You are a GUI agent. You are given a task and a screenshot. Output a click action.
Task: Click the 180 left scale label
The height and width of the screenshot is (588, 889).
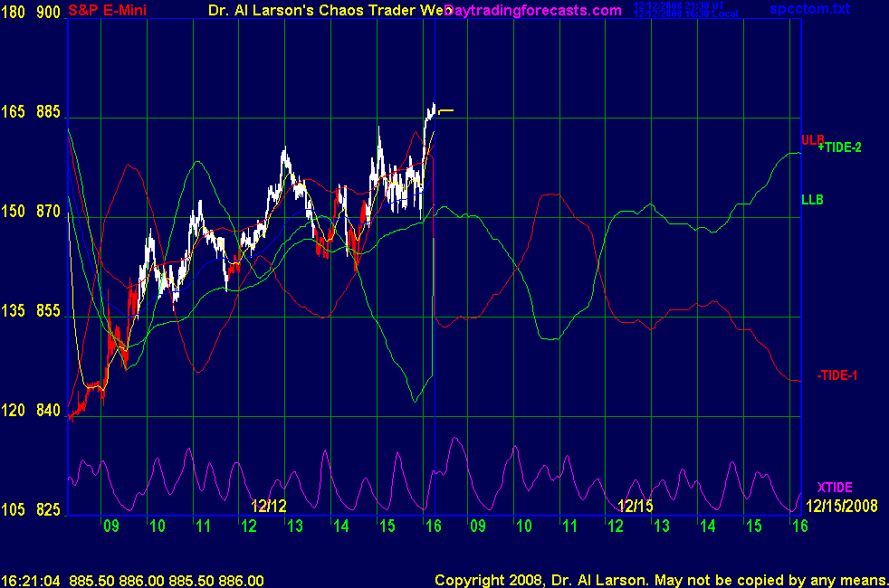tap(14, 13)
